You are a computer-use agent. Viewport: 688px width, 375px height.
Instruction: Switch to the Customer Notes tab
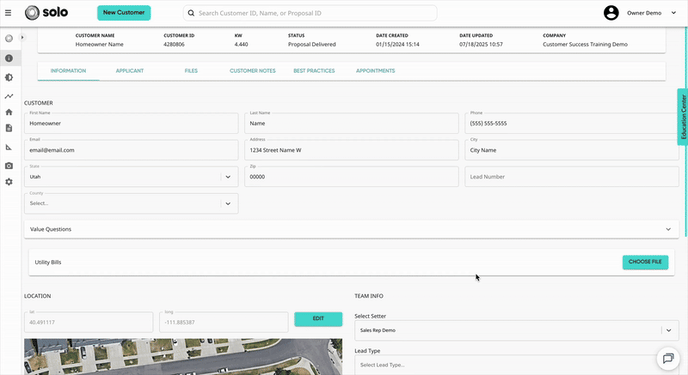click(253, 71)
